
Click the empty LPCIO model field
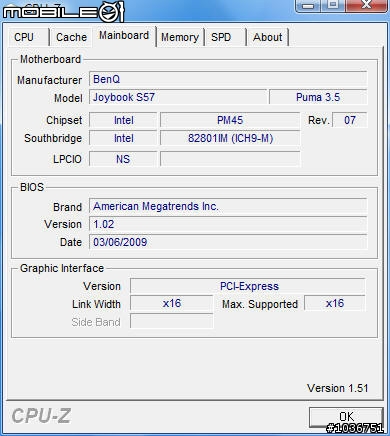tap(230, 159)
